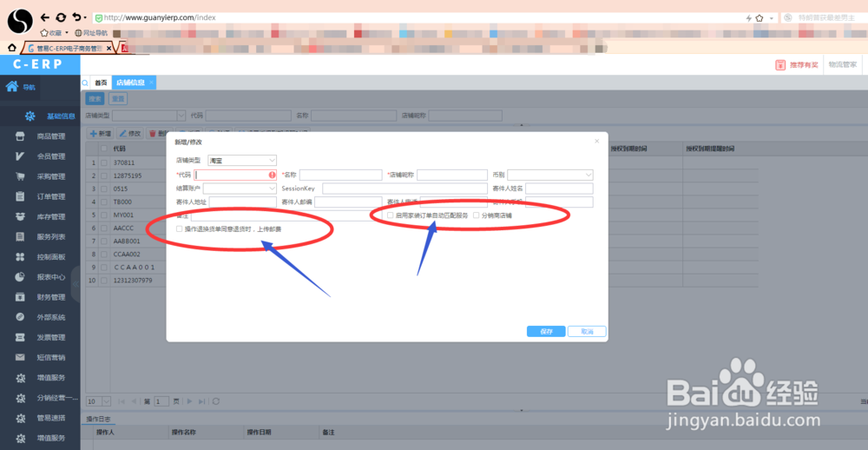
Task: Click the browser address bar
Action: 421,17
